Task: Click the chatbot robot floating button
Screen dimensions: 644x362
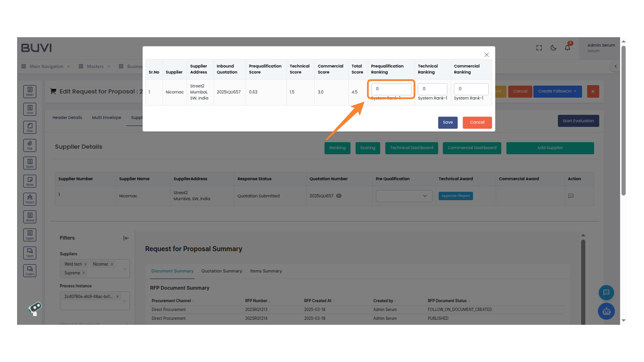Action: click(606, 311)
